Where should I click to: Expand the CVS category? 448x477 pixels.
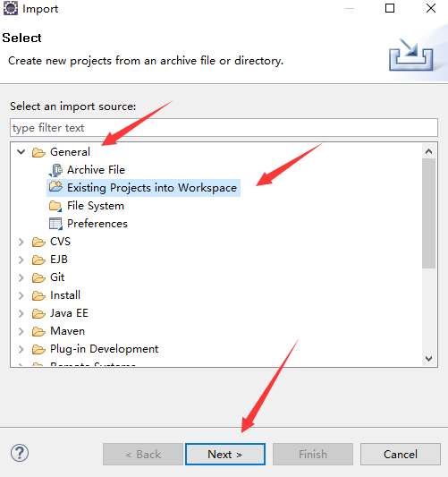coord(21,242)
